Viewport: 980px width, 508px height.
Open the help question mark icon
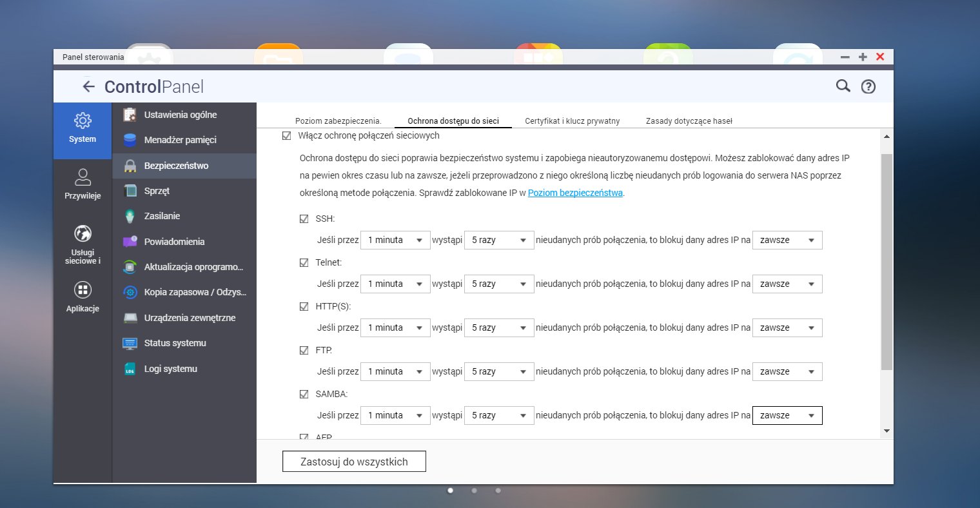click(x=868, y=86)
